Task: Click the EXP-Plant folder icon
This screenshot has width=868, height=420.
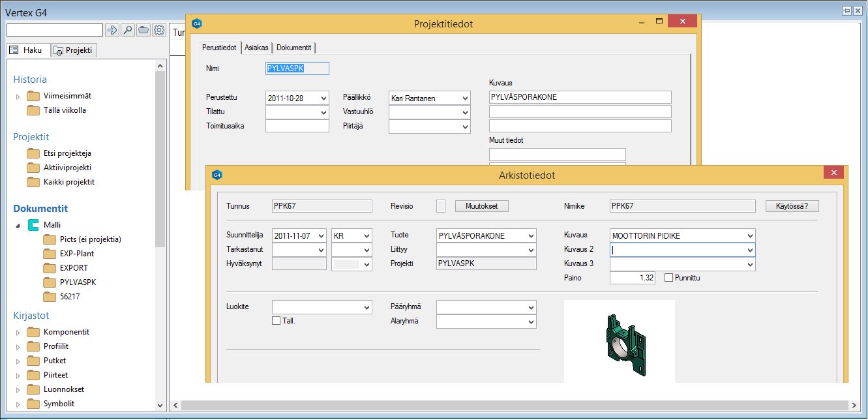Action: pyautogui.click(x=49, y=254)
